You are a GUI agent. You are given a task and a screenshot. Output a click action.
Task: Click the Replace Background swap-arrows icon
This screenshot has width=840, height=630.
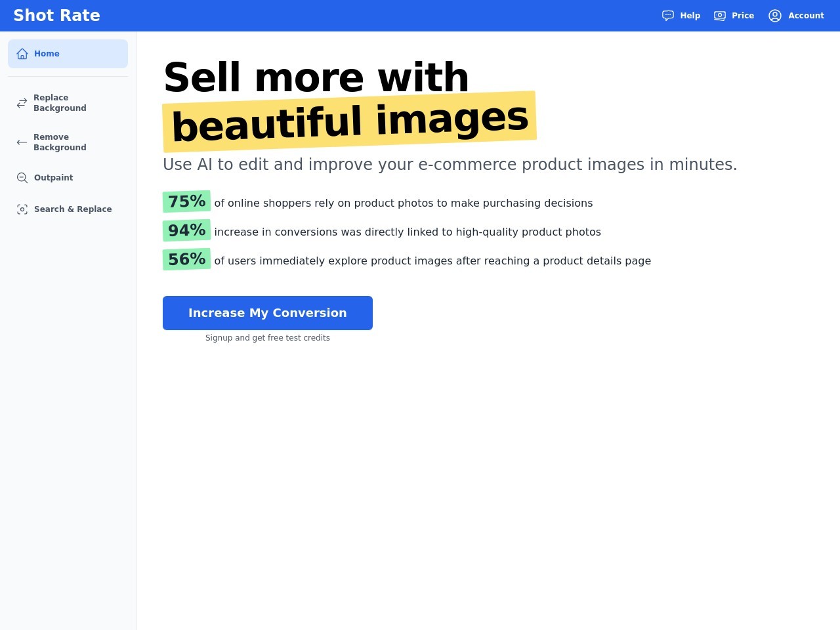click(x=22, y=103)
